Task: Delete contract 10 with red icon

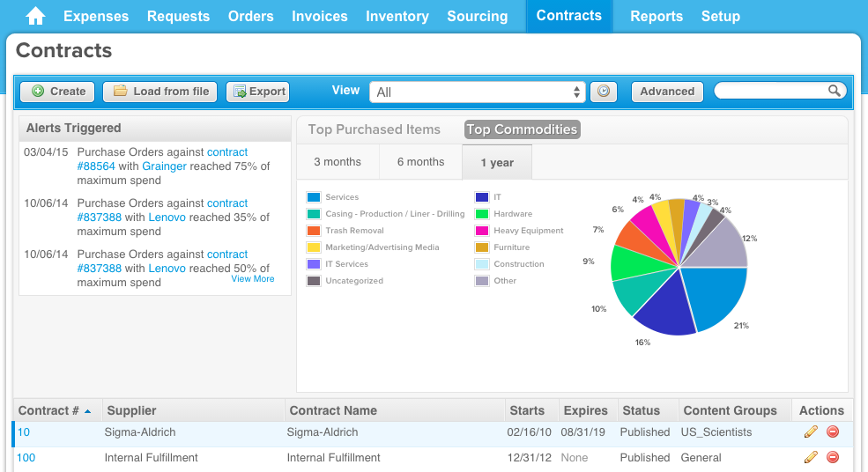Action: [833, 432]
